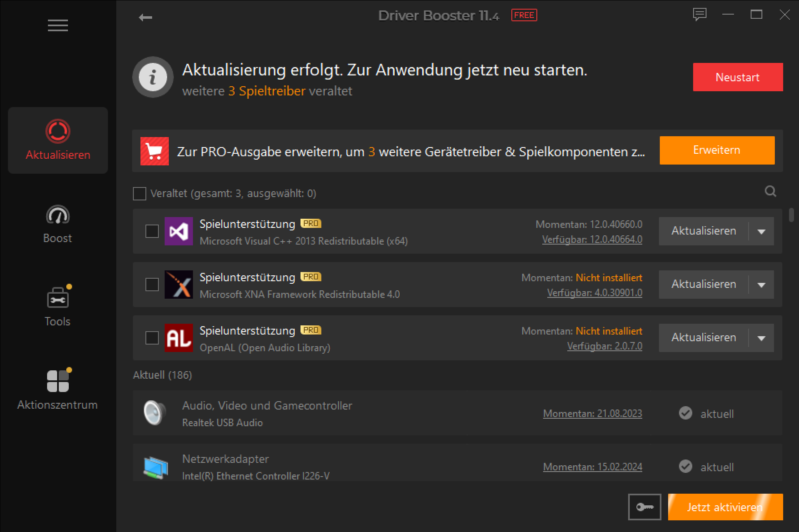The height and width of the screenshot is (532, 799).
Task: Click the search magnifier icon
Action: coord(770,191)
